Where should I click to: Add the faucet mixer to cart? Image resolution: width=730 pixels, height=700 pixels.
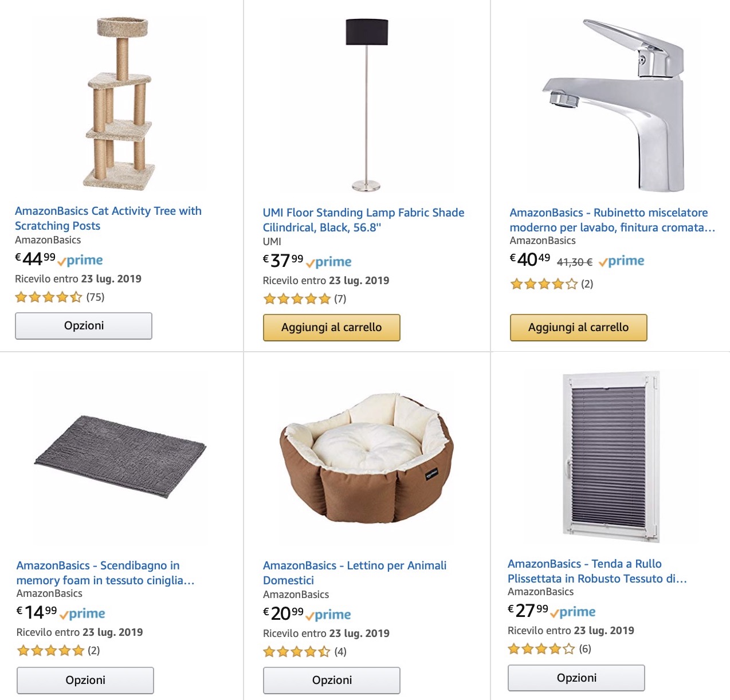click(578, 328)
